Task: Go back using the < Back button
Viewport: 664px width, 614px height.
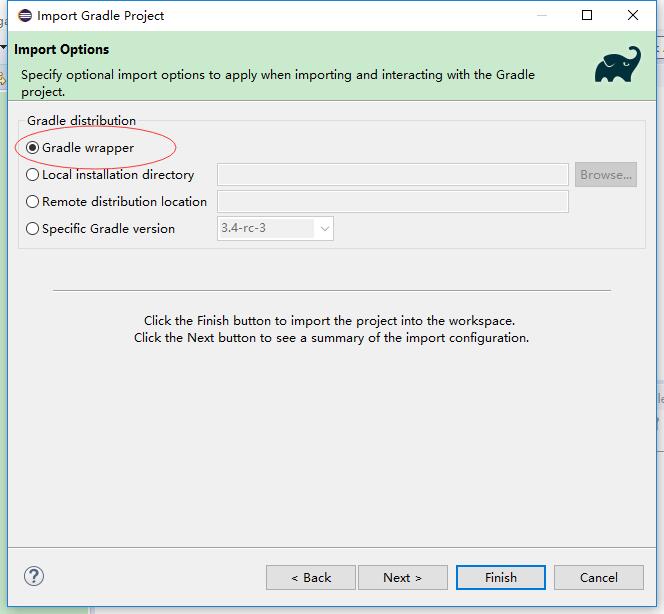Action: tap(311, 577)
